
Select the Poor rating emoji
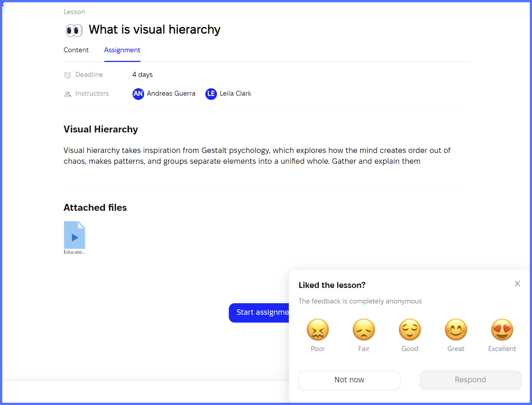(x=318, y=330)
